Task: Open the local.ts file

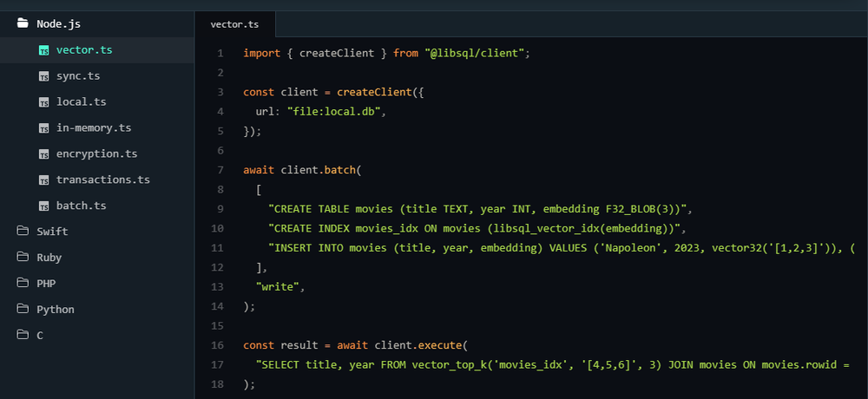Action: pos(97,101)
